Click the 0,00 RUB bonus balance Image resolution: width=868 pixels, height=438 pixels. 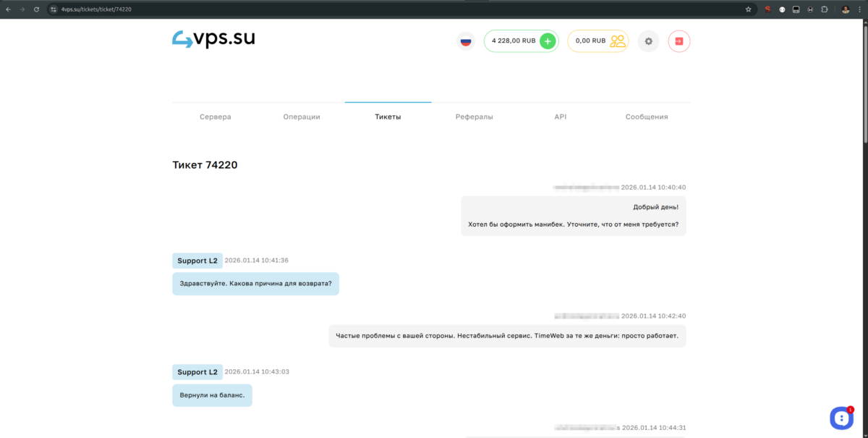coord(590,41)
